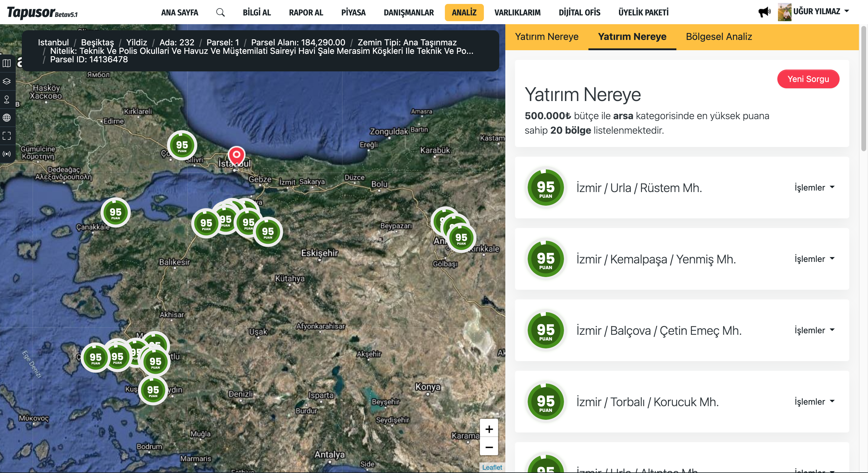Zoom out the map with minus button

(489, 447)
